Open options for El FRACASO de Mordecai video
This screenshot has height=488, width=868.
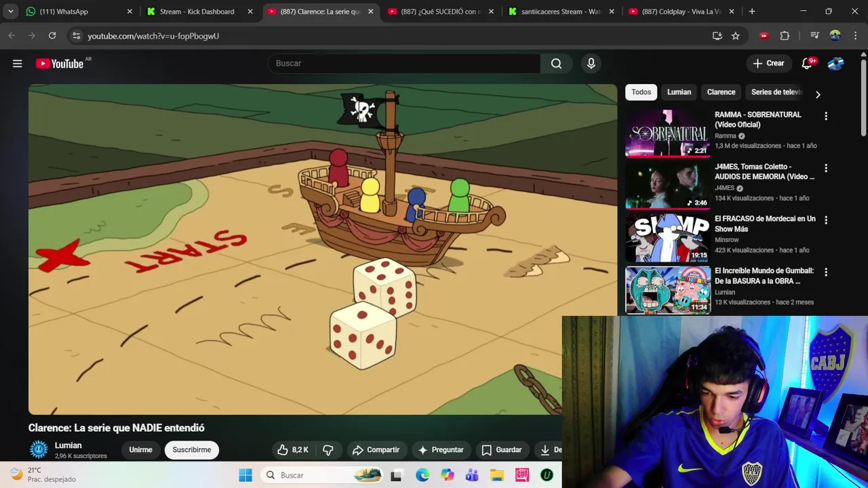point(826,220)
